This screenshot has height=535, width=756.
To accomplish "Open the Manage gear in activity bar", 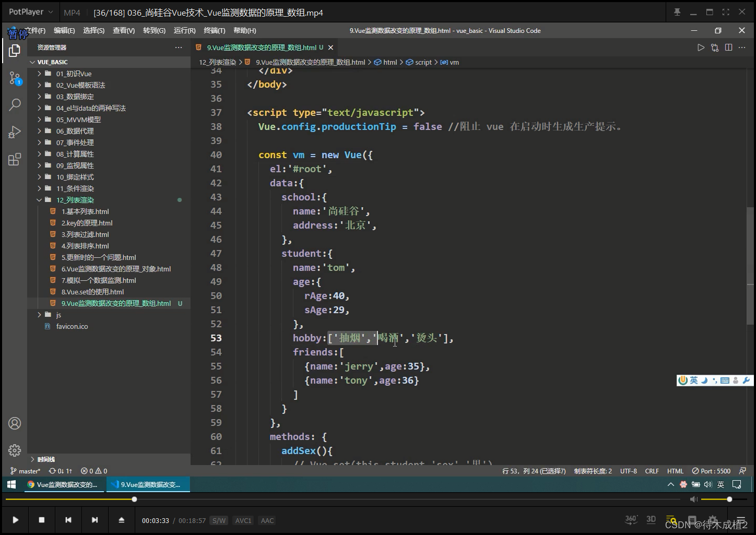I will pyautogui.click(x=15, y=450).
